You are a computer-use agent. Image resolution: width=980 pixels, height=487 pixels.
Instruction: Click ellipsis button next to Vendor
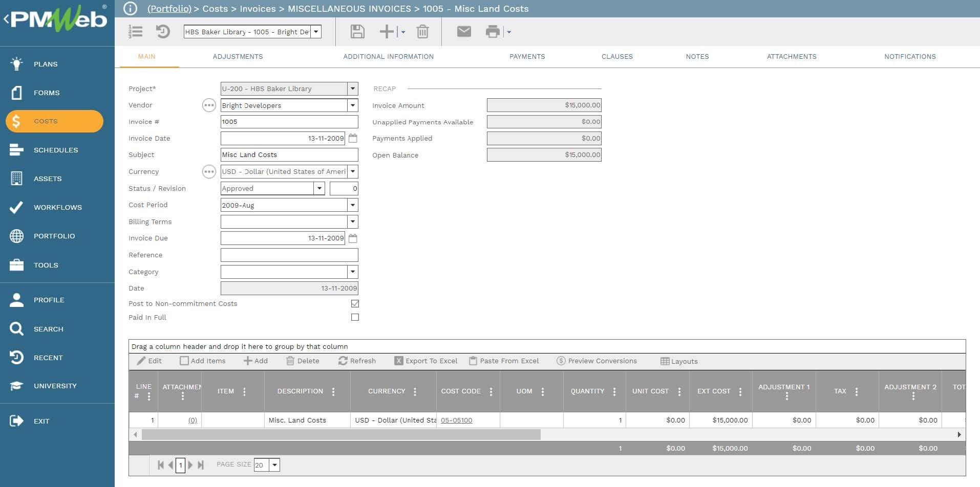[x=209, y=105]
